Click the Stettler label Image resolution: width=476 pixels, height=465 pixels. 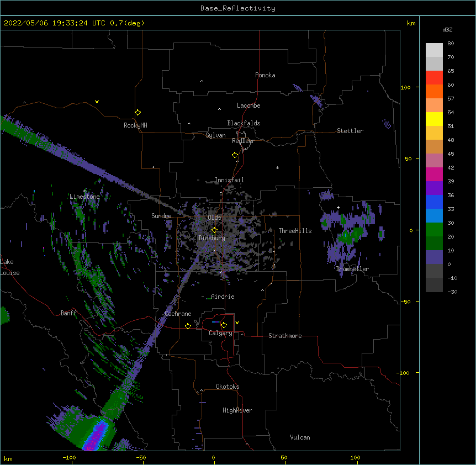click(x=350, y=131)
